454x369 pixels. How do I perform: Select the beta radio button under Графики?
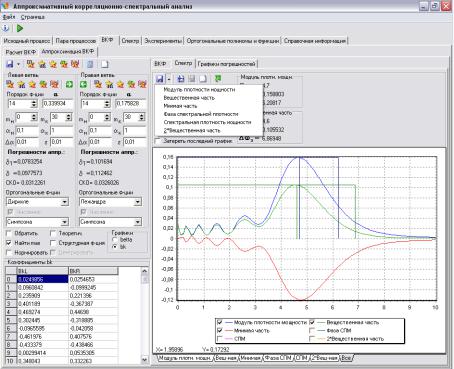click(x=115, y=240)
